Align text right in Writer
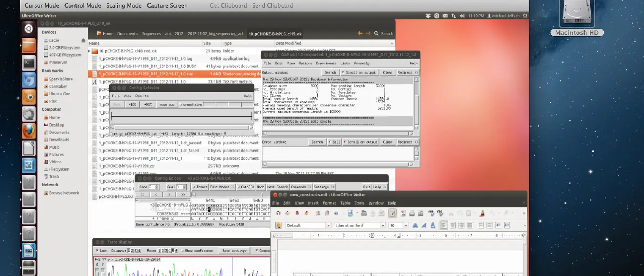The image size is (644, 276). (461, 225)
